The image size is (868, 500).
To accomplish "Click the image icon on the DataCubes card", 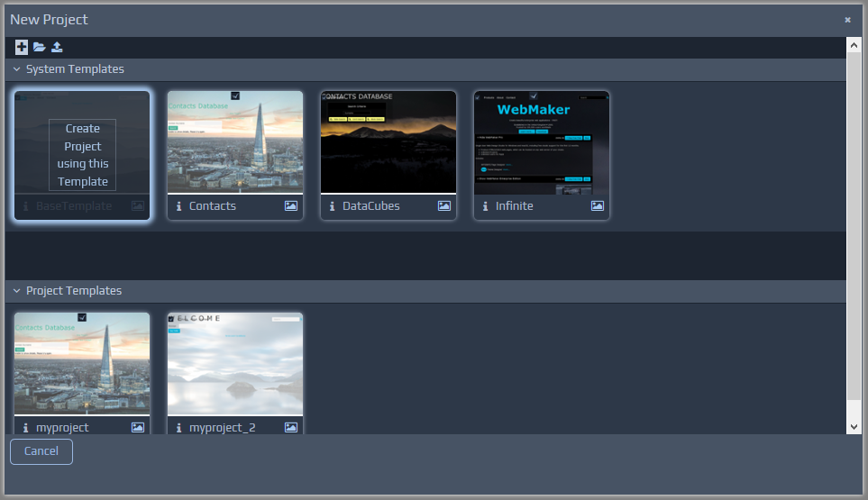I will [x=444, y=206].
